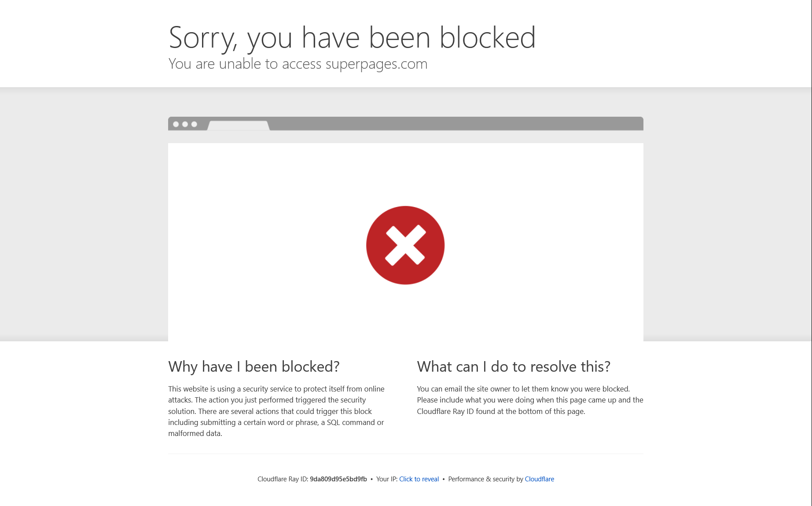Click the Cloudflare Ray ID value
This screenshot has height=506, width=812.
[x=338, y=479]
